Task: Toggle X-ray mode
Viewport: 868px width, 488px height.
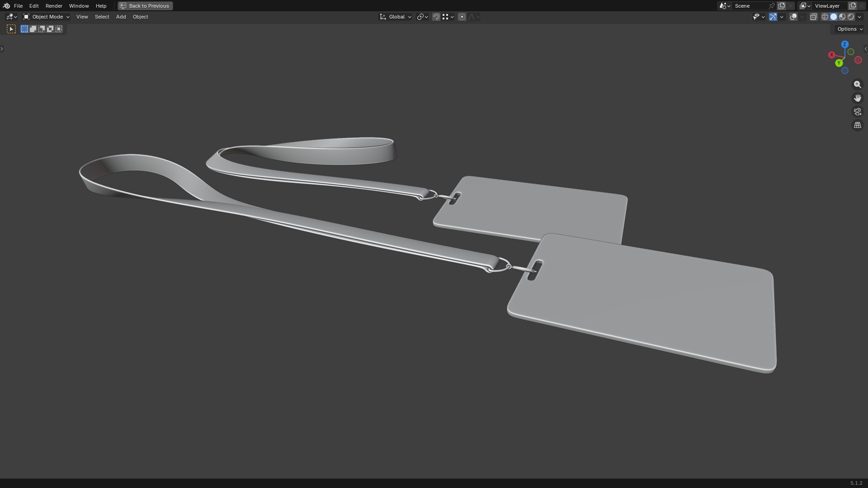Action: coord(813,17)
